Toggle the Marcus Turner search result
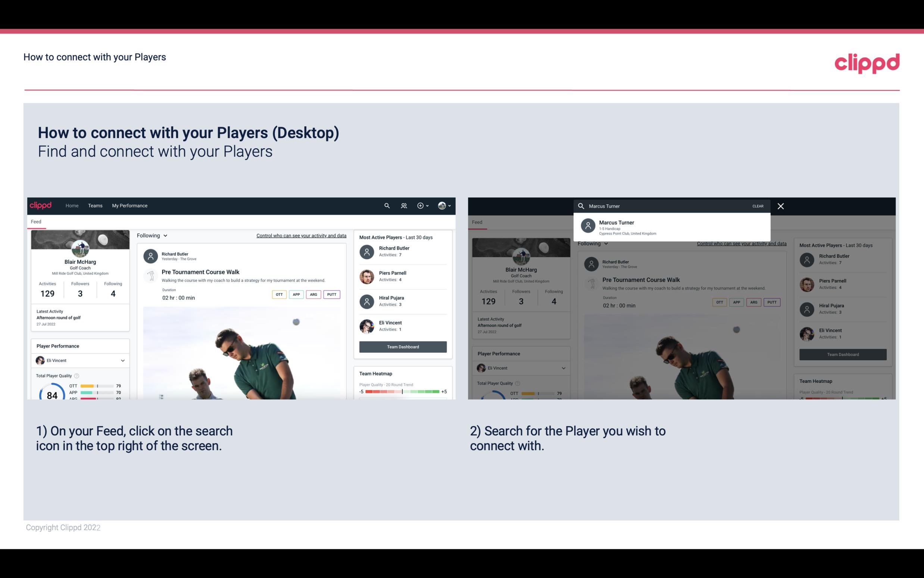Image resolution: width=924 pixels, height=578 pixels. [x=674, y=227]
